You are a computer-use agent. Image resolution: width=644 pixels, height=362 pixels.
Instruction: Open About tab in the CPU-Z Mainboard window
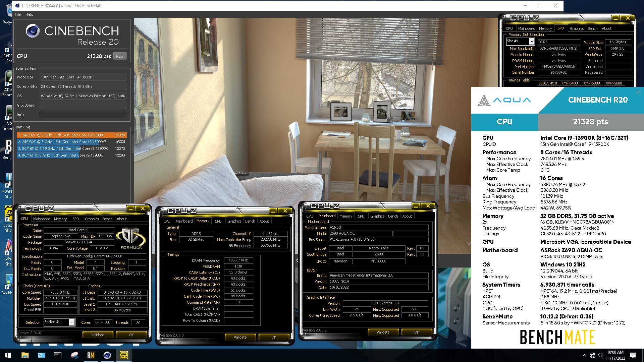coord(407,216)
